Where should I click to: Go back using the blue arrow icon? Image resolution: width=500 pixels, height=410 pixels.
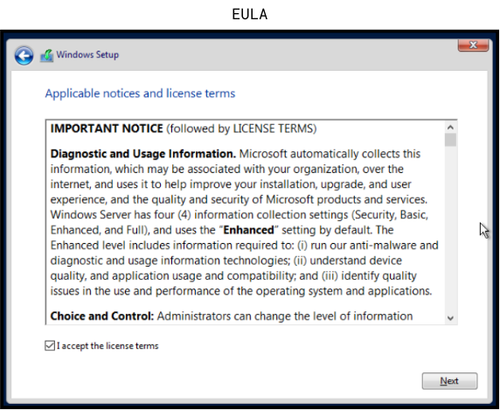coord(24,55)
